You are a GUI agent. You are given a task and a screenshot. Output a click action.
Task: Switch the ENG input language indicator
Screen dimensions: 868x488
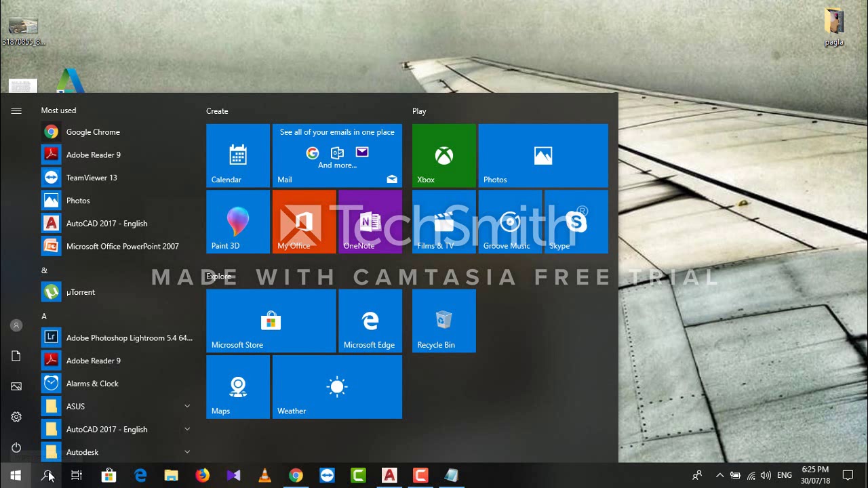[x=785, y=475]
